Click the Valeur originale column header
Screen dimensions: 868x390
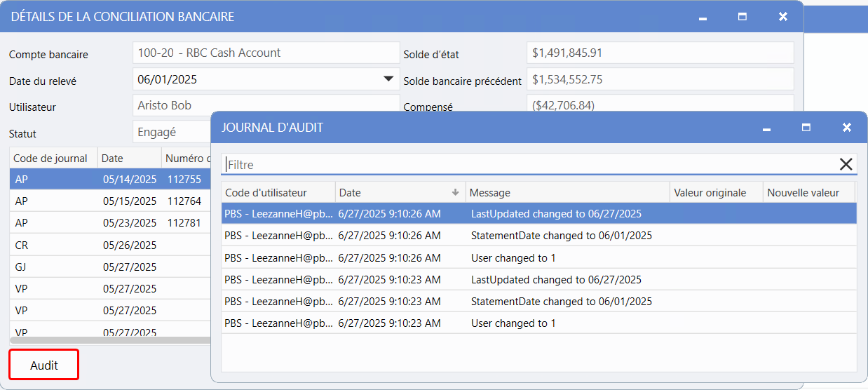tap(715, 193)
